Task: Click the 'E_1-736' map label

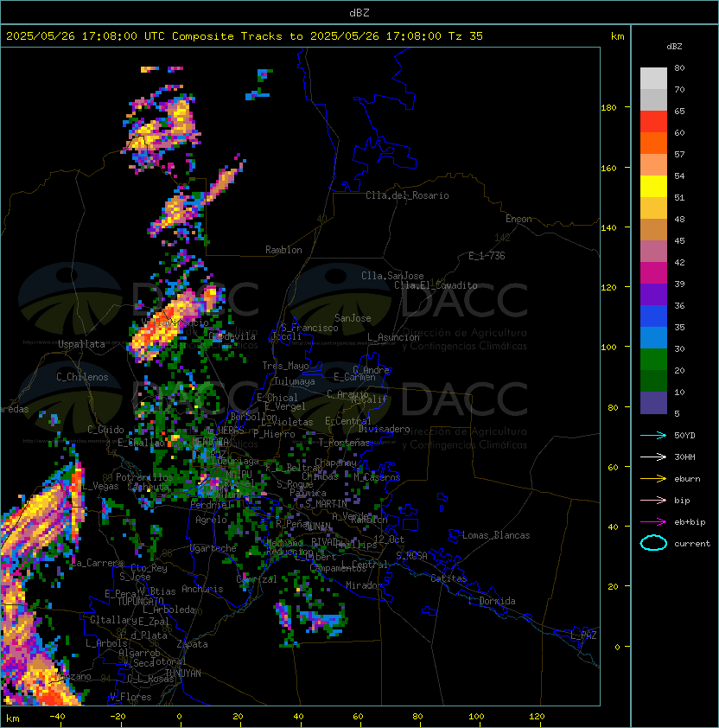Action: pyautogui.click(x=487, y=256)
